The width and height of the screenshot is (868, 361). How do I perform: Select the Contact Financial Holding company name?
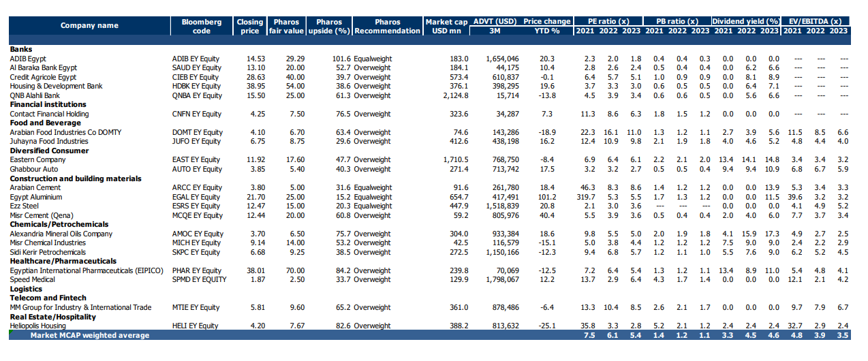coord(49,114)
